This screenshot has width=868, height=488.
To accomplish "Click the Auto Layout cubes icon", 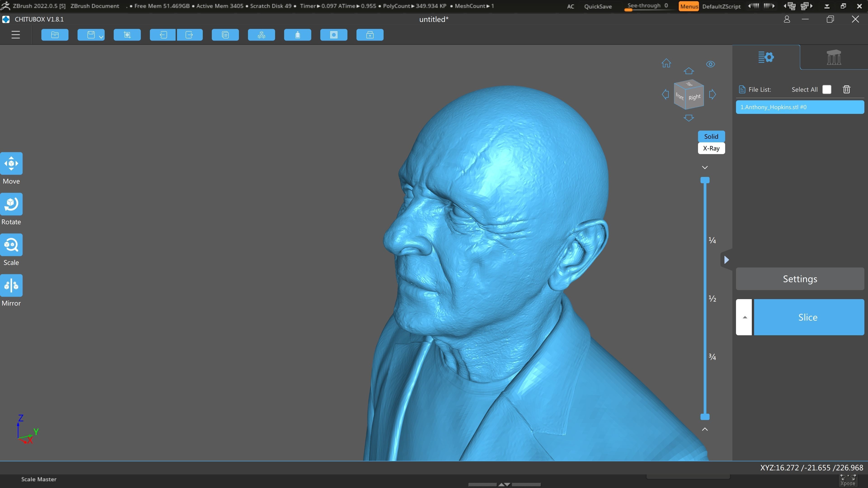I will 262,35.
